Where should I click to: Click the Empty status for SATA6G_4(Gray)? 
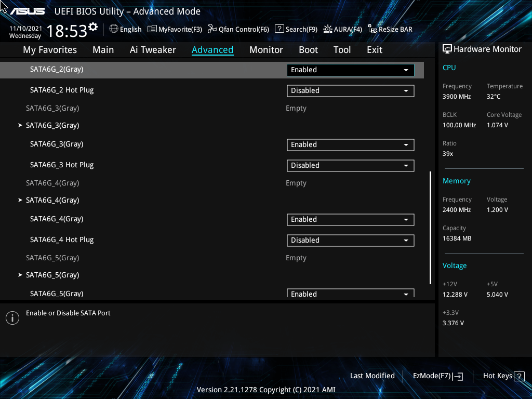pyautogui.click(x=296, y=183)
